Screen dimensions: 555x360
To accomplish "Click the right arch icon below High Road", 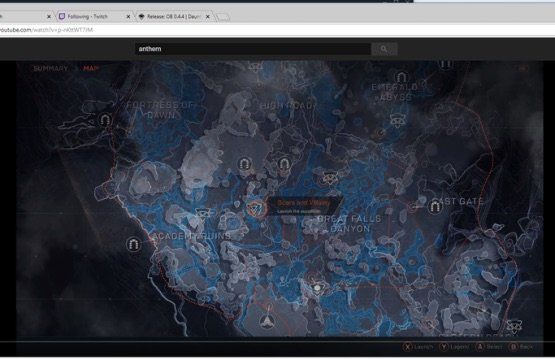I will point(284,164).
